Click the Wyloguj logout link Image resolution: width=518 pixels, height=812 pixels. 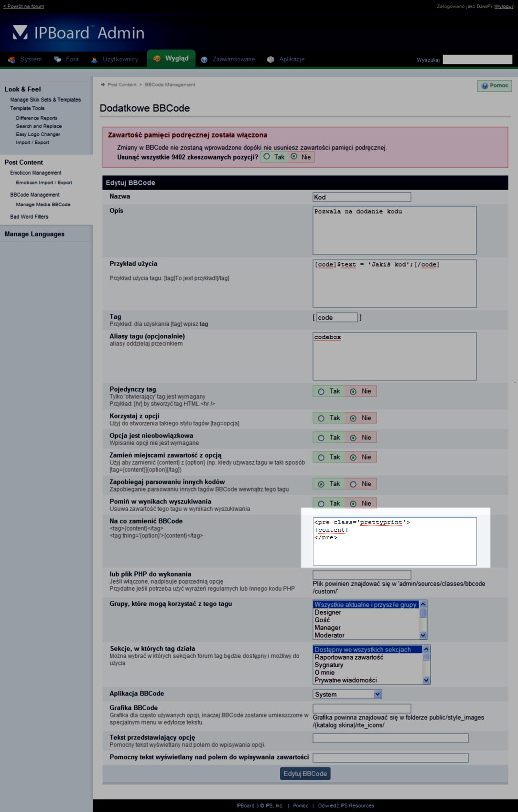click(504, 6)
